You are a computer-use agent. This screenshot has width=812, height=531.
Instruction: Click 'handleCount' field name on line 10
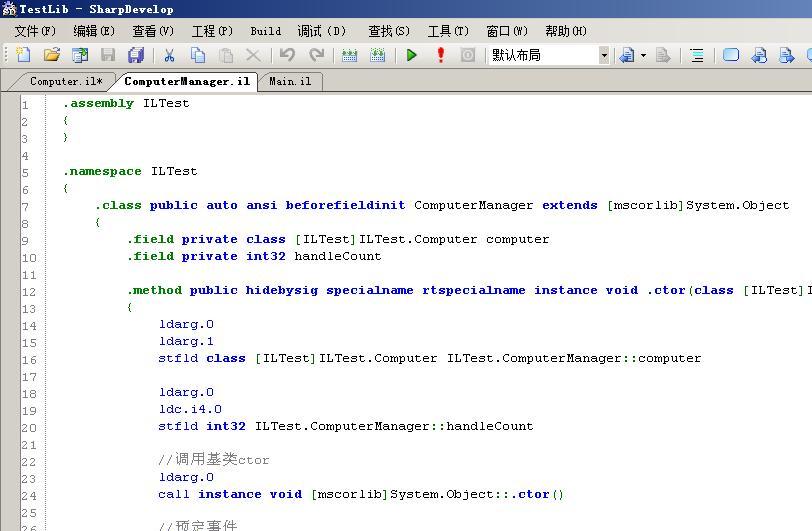(338, 256)
